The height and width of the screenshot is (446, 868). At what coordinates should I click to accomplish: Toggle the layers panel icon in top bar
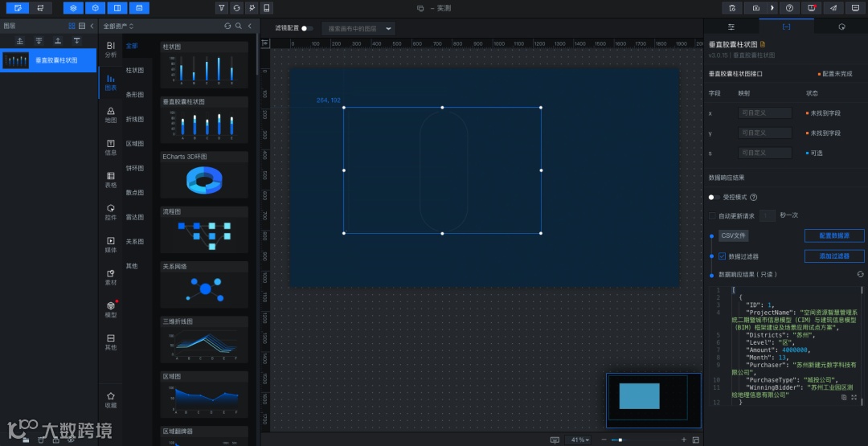click(73, 8)
